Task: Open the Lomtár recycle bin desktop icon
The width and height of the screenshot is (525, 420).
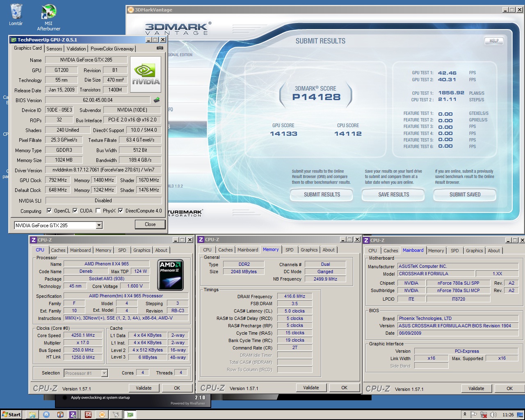Action: 16,14
